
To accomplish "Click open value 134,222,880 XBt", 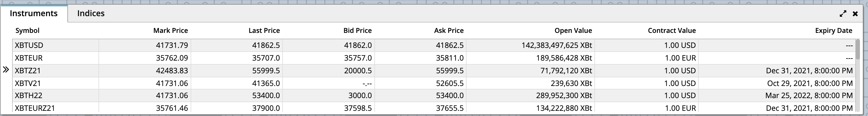I will pos(564,108).
